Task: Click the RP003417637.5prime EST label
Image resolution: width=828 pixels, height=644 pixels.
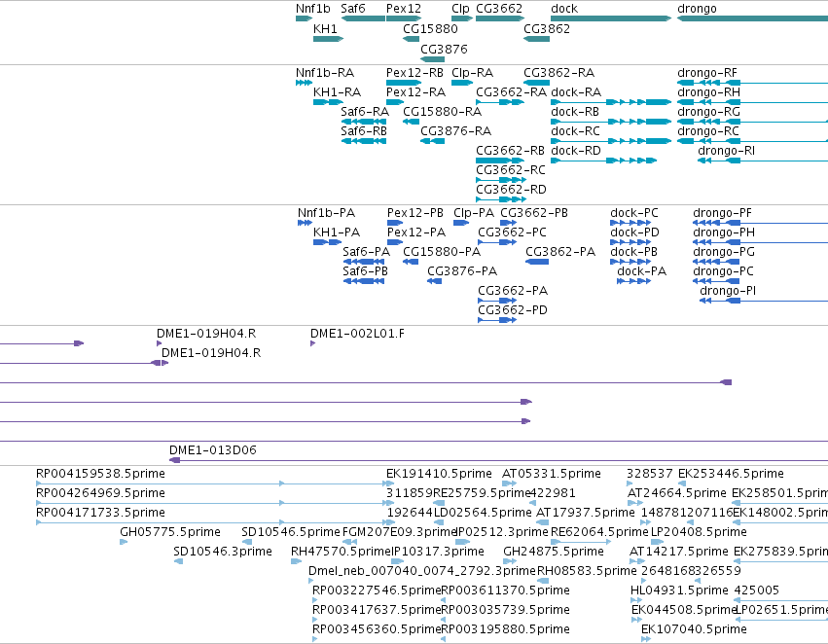Action: click(377, 610)
